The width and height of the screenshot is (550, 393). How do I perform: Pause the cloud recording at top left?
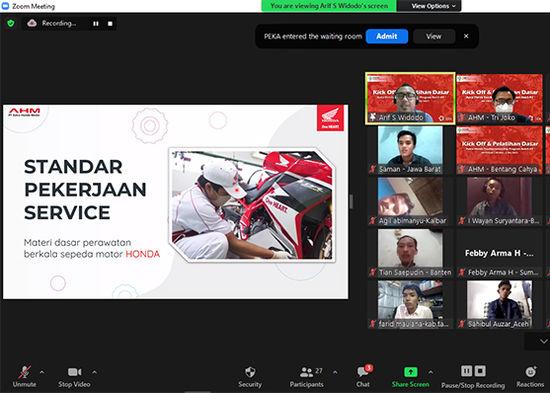96,24
